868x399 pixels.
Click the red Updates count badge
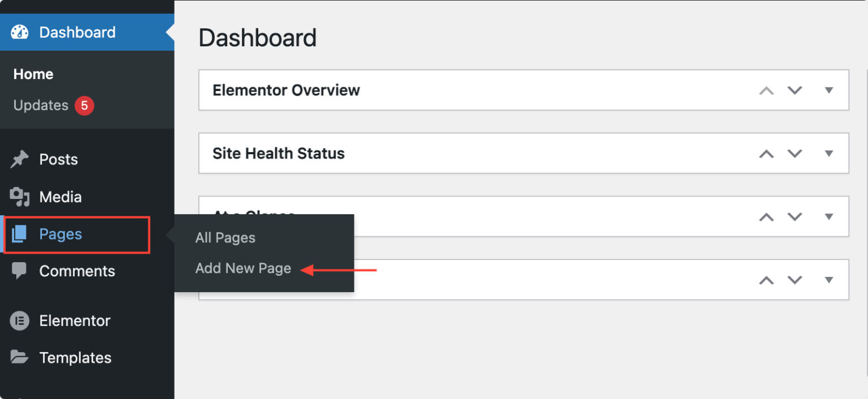[85, 105]
